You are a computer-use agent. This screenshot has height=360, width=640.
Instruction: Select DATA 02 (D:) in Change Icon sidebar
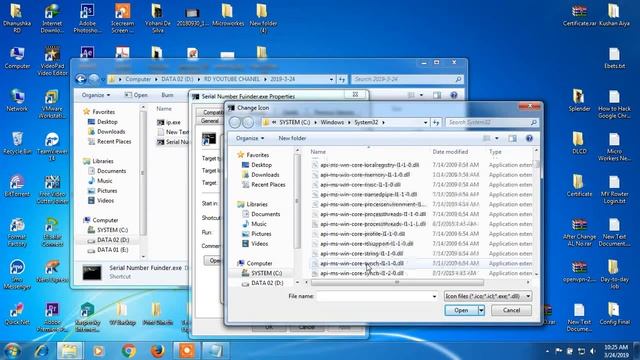pos(267,283)
